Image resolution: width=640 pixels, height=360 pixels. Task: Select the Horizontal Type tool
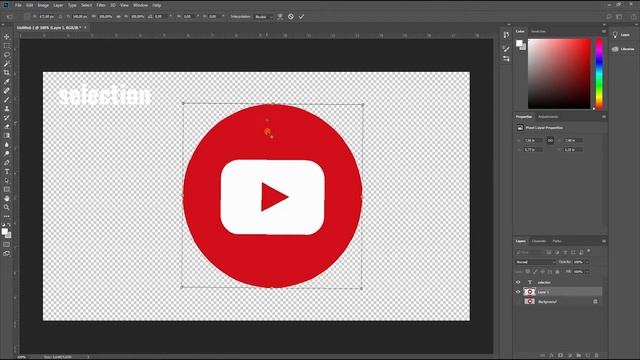7,171
